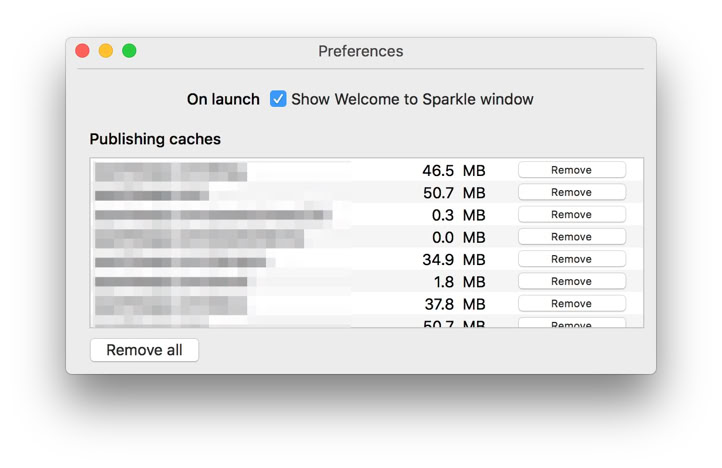This screenshot has width=722, height=468.
Task: Select the 1.8 MB cache row
Action: coord(367,281)
